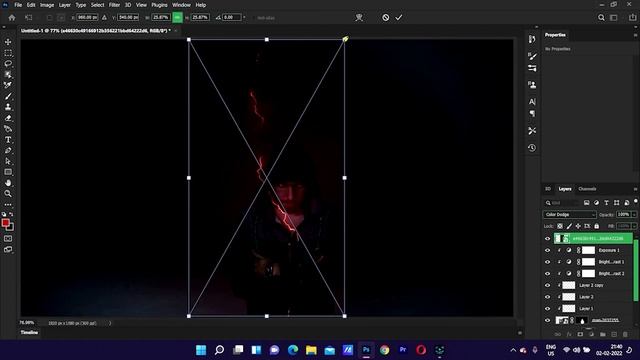Select the Eraser tool

(x=8, y=118)
